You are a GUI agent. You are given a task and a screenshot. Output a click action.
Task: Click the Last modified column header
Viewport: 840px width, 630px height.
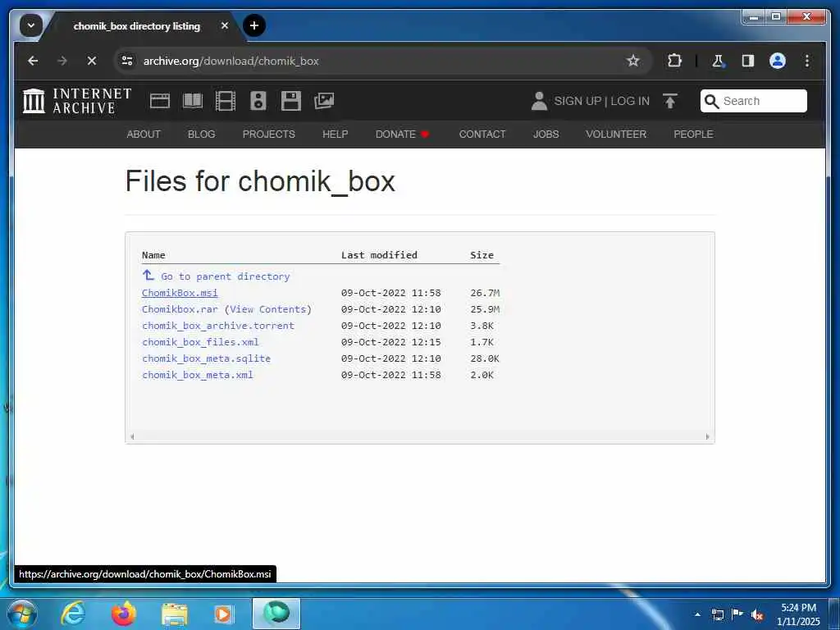379,256
